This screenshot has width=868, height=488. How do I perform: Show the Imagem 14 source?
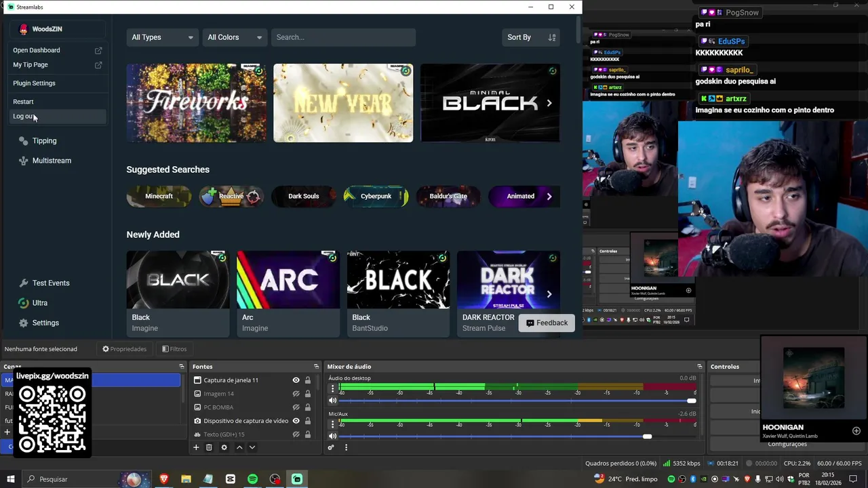coord(296,394)
